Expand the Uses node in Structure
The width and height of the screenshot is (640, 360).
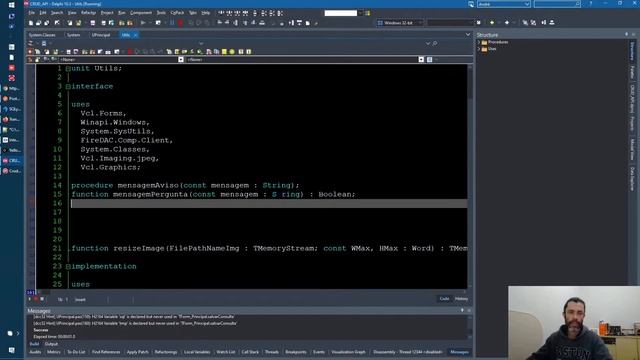[x=479, y=49]
